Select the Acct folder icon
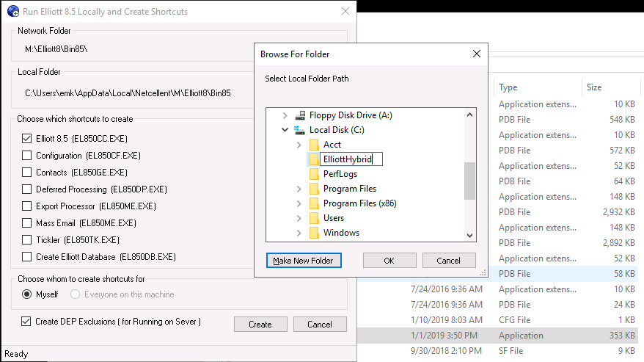This screenshot has height=362, width=644. pos(314,145)
